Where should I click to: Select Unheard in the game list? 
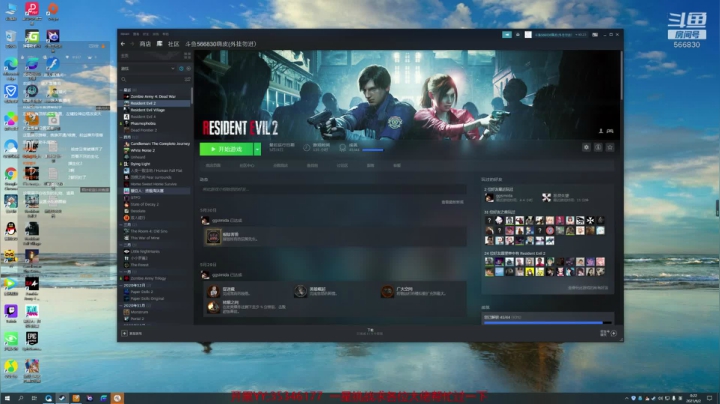coord(138,157)
